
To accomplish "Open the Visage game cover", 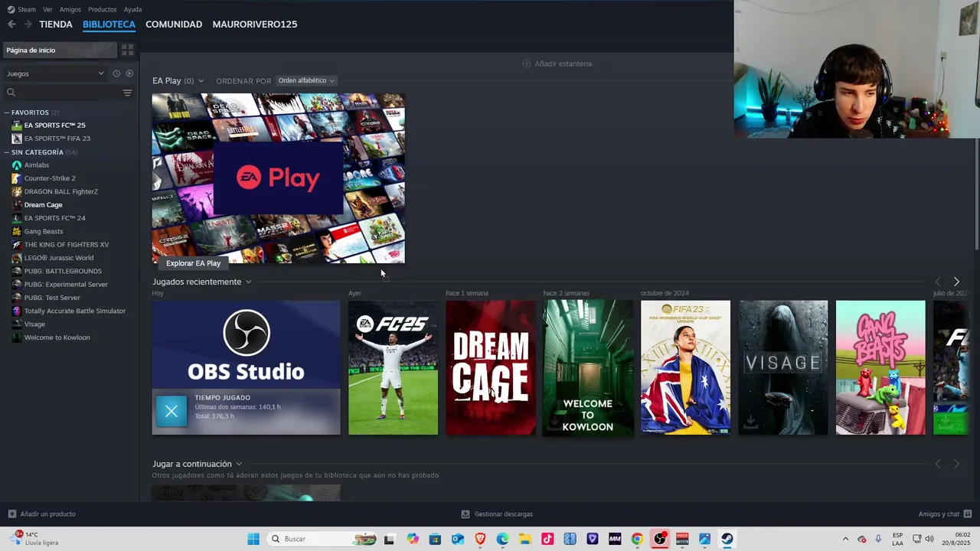I will [783, 367].
